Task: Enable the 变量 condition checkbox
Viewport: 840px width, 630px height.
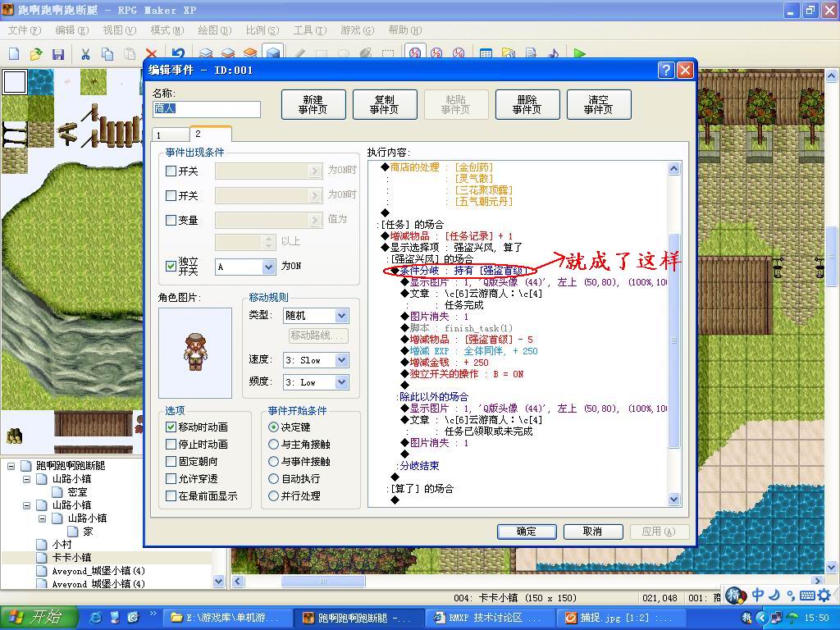Action: pos(171,220)
